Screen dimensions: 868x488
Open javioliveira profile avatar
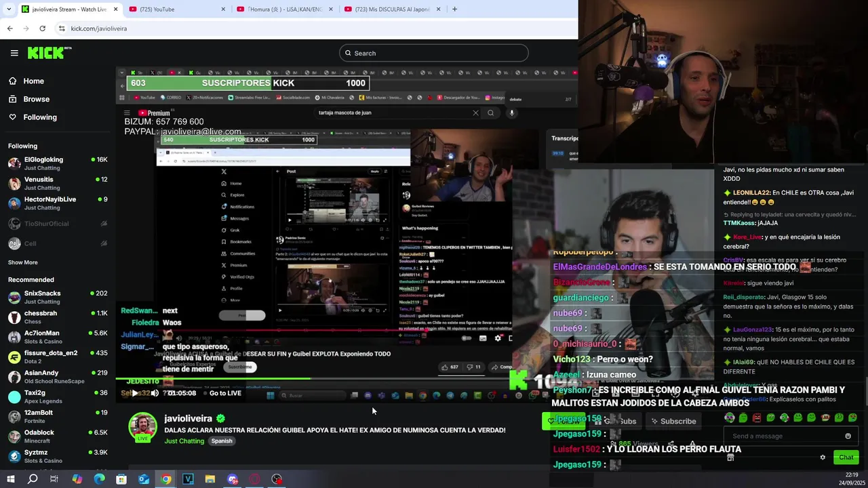142,428
